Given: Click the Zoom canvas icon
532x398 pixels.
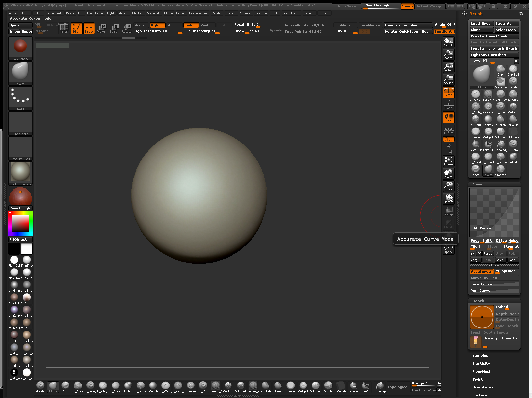Looking at the screenshot, I should (448, 55).
